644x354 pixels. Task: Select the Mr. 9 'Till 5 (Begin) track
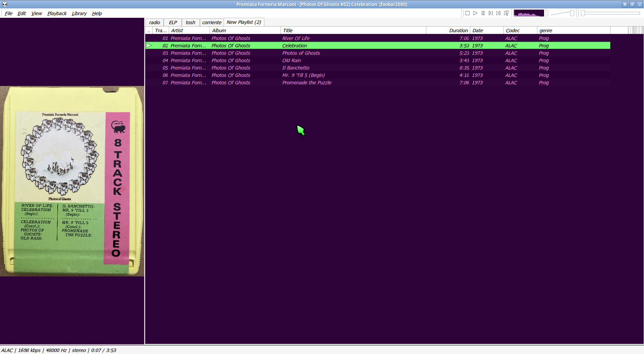[x=378, y=75]
